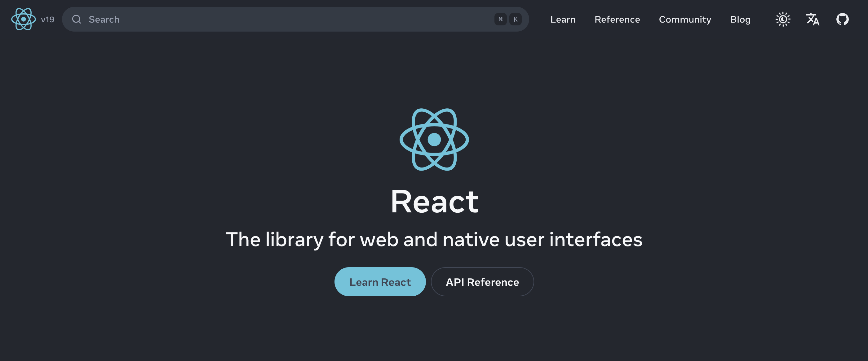Open the v19 version link
Image resolution: width=868 pixels, height=361 pixels.
point(47,20)
